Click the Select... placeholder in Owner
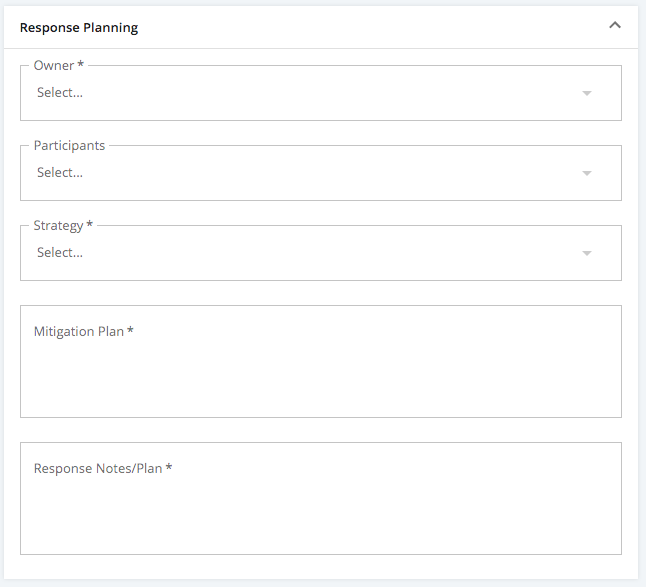Screen dimensions: 646x587 click(60, 92)
